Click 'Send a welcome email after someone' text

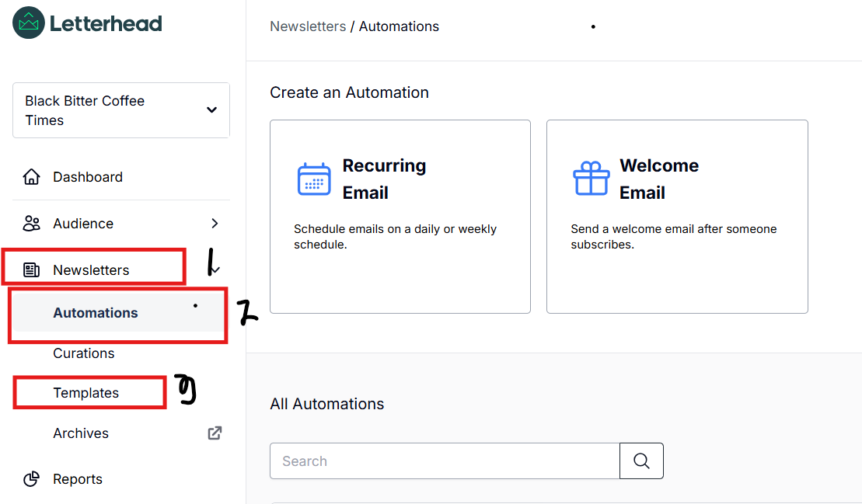pos(673,229)
